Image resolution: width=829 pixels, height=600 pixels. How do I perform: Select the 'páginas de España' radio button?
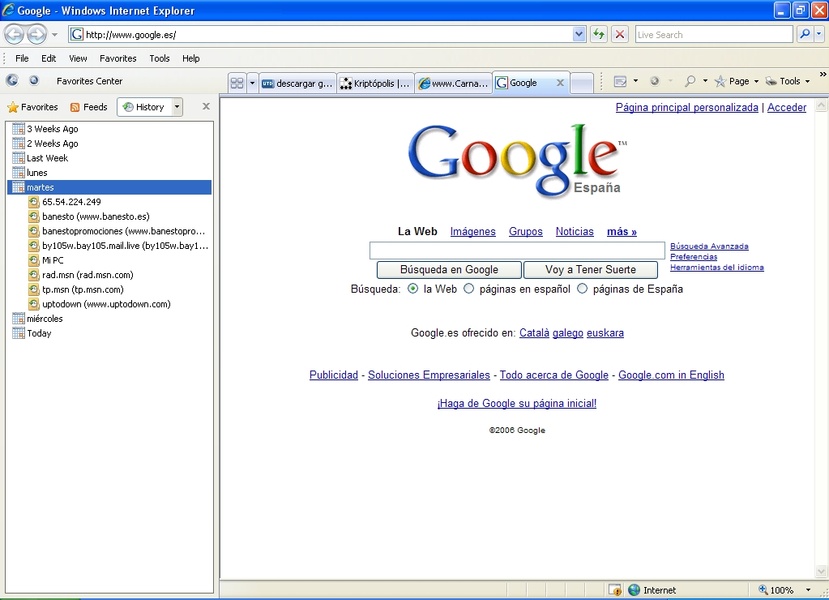click(582, 289)
